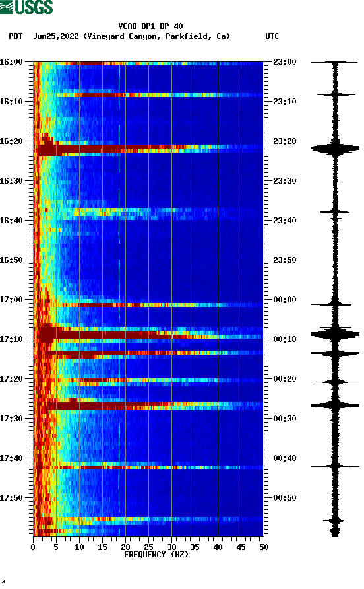Click the '16:40' PDT time label
364x589 pixels.
click(x=11, y=221)
